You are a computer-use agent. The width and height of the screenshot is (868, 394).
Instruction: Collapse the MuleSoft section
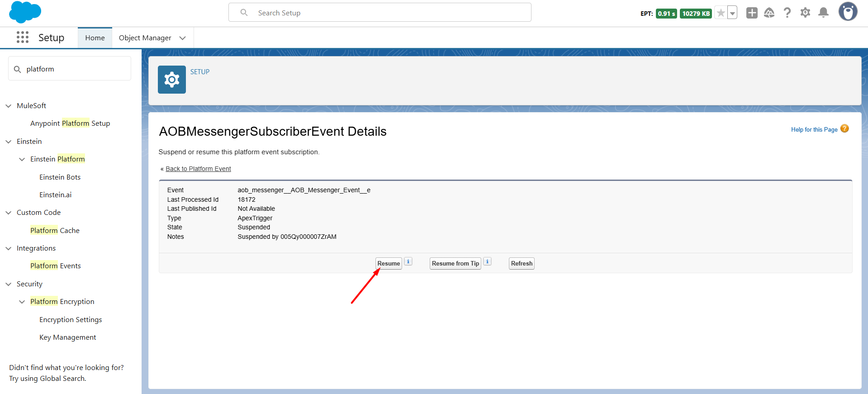8,106
